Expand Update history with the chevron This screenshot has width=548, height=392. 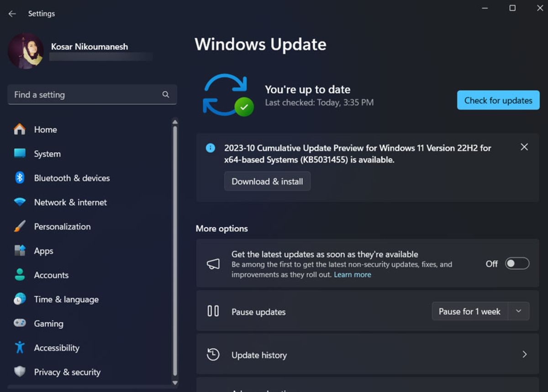pyautogui.click(x=524, y=355)
